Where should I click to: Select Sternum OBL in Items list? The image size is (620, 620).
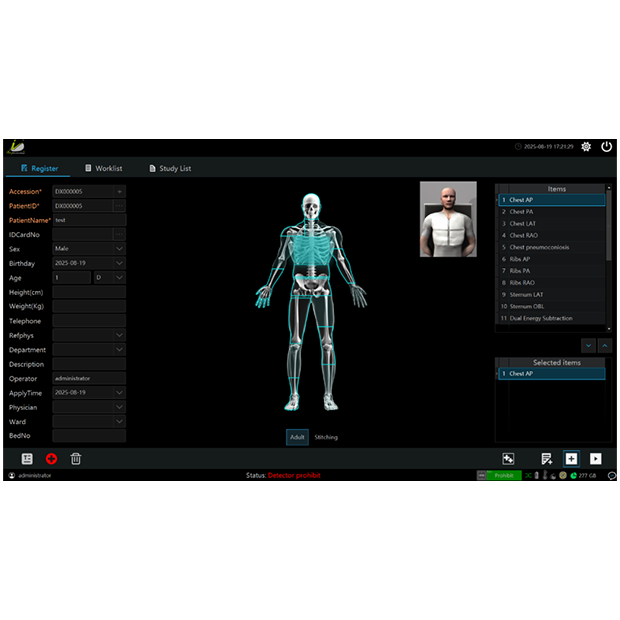552,306
